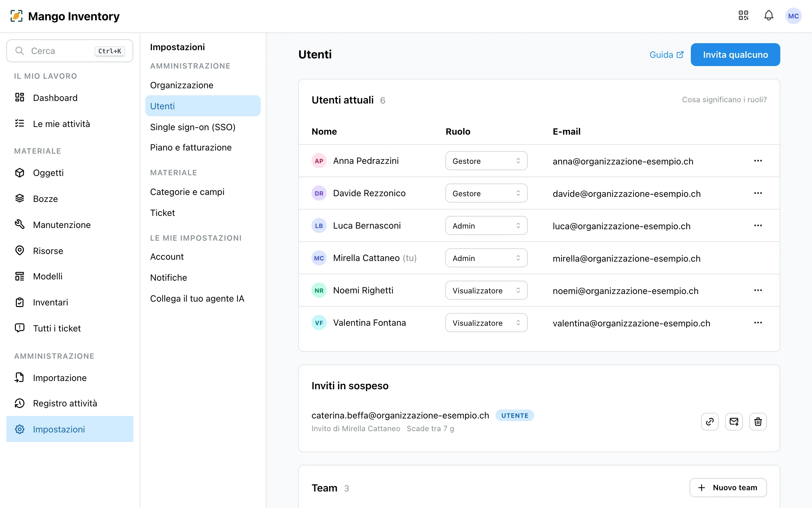Copy invite link for caterina.beffa
The height and width of the screenshot is (508, 812).
point(710,421)
